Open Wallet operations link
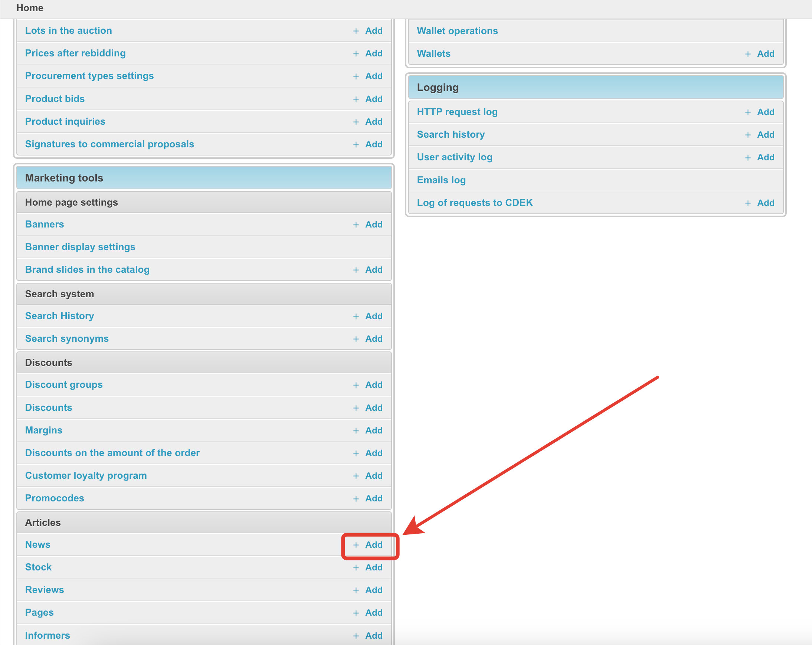The height and width of the screenshot is (645, 812). [x=457, y=31]
